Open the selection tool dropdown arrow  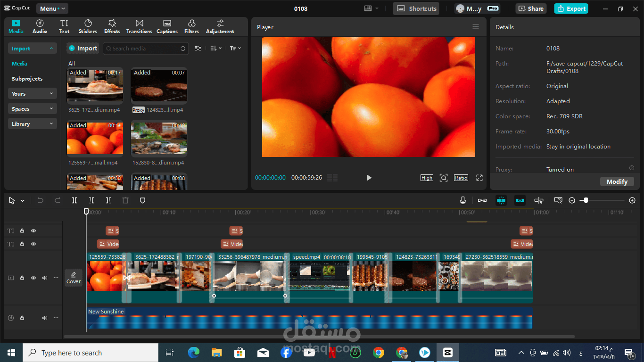point(22,201)
